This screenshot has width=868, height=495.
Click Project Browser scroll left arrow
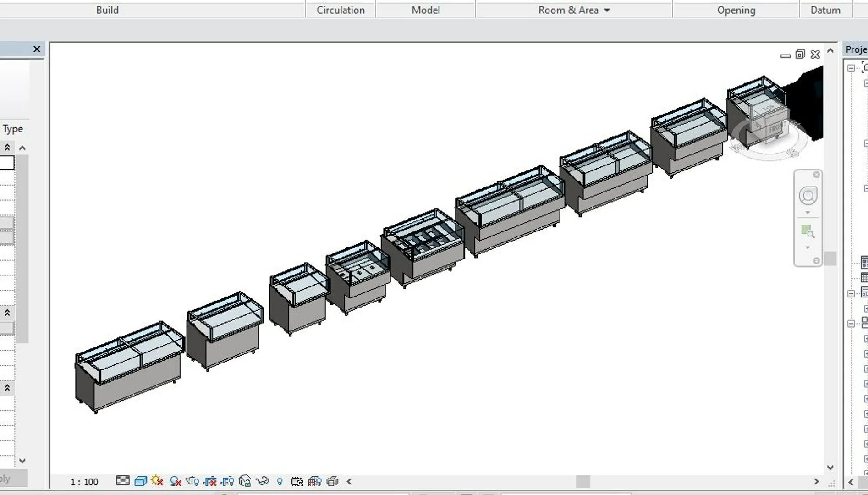[x=851, y=482]
